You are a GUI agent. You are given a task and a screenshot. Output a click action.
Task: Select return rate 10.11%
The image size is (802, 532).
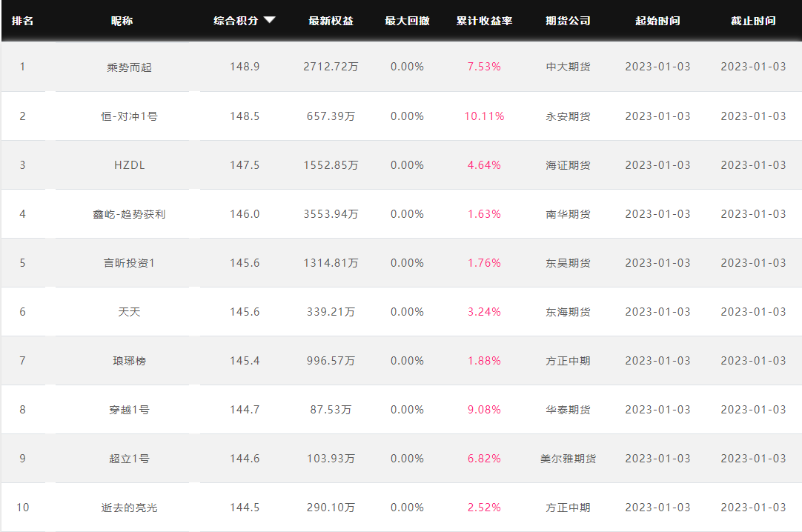(x=484, y=116)
